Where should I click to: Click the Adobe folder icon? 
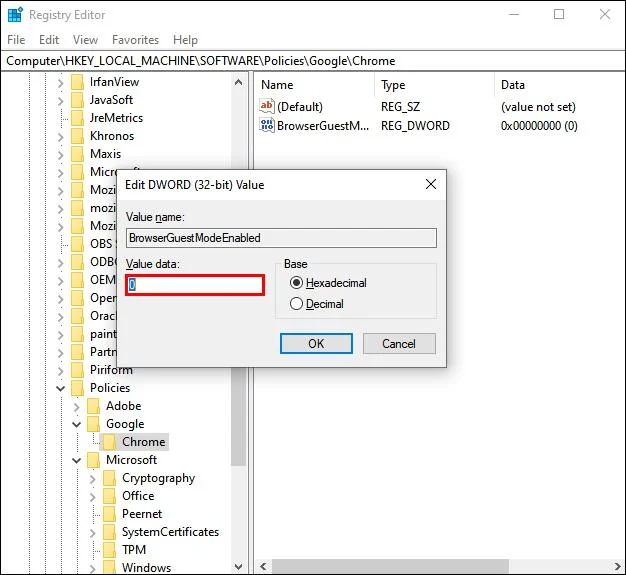coord(93,406)
